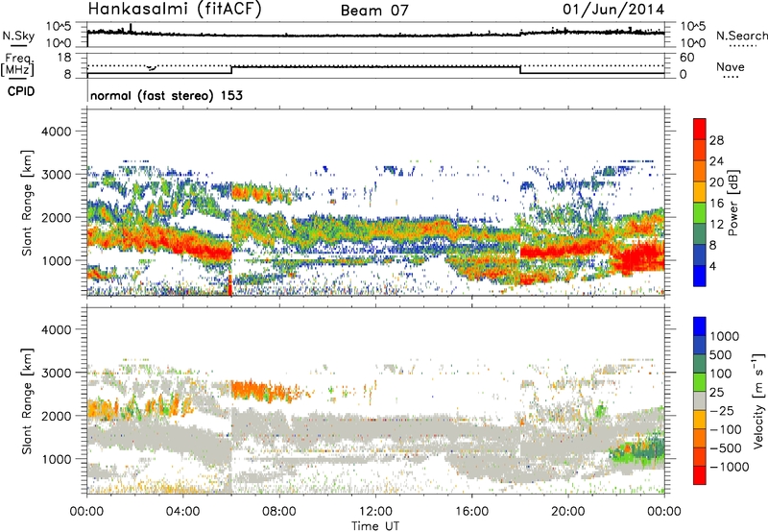Click the '16:00' time axis tick label
The image size is (768, 532).
471,512
